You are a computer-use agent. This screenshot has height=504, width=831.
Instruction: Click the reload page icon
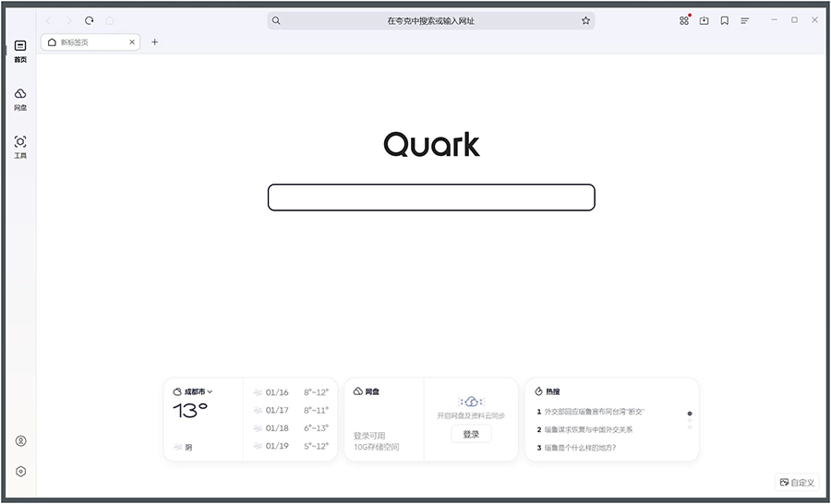pos(89,20)
